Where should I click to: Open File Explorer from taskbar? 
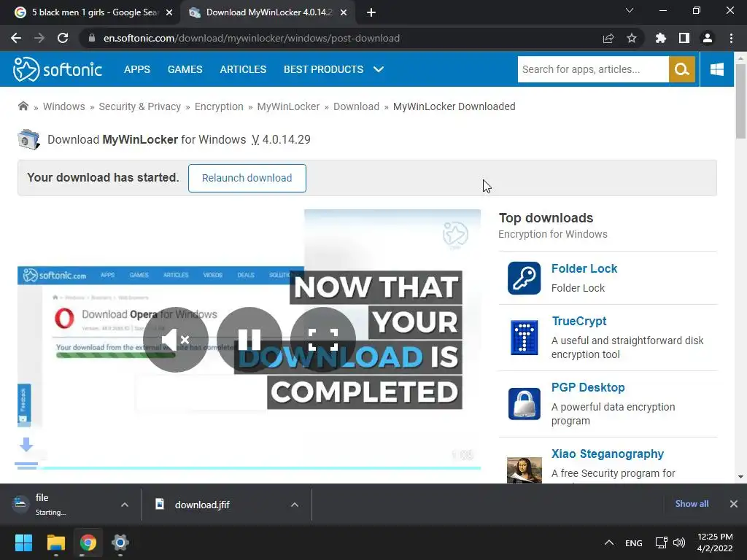tap(55, 542)
